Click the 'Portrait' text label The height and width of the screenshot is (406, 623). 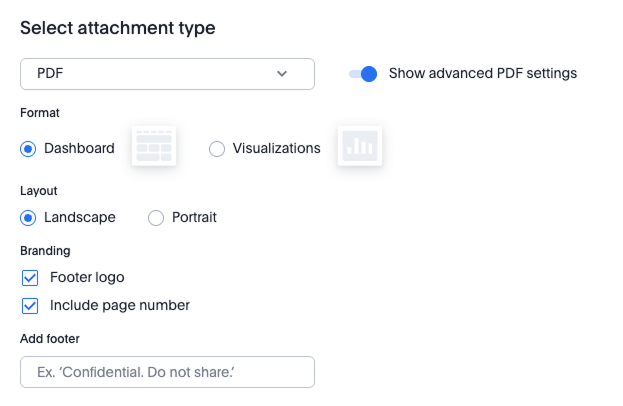pos(194,217)
